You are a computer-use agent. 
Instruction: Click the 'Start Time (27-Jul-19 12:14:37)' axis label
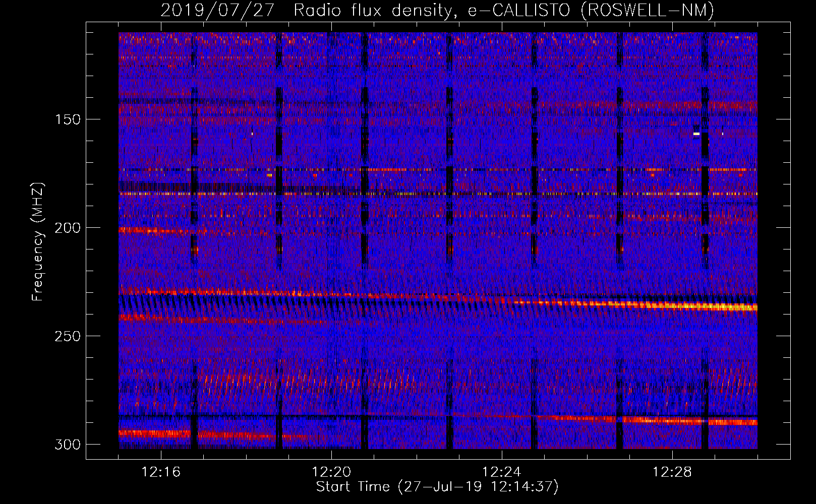pos(437,487)
